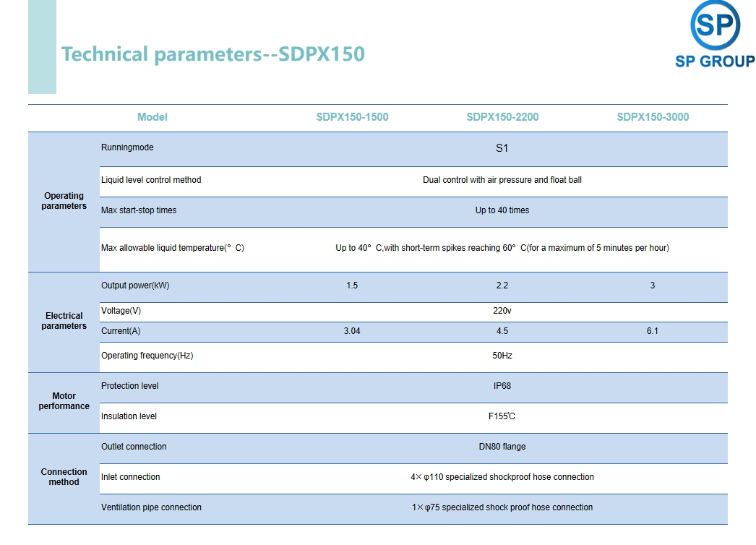756x545 pixels.
Task: Select the SDPX150-2200 column header
Action: pos(502,117)
